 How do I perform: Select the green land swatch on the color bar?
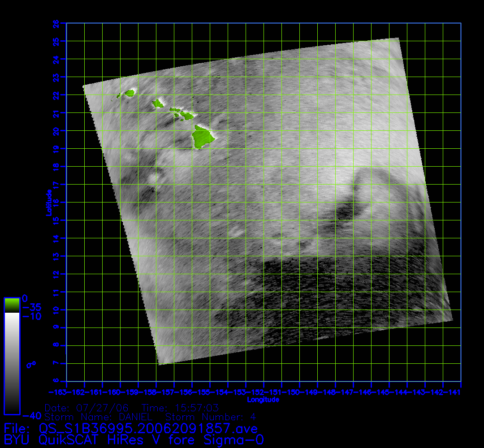pyautogui.click(x=12, y=305)
